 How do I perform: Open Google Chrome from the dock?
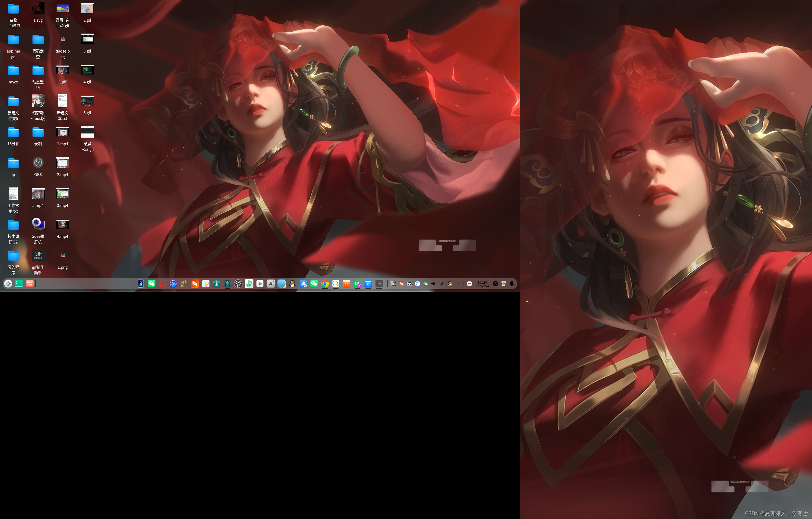click(325, 284)
